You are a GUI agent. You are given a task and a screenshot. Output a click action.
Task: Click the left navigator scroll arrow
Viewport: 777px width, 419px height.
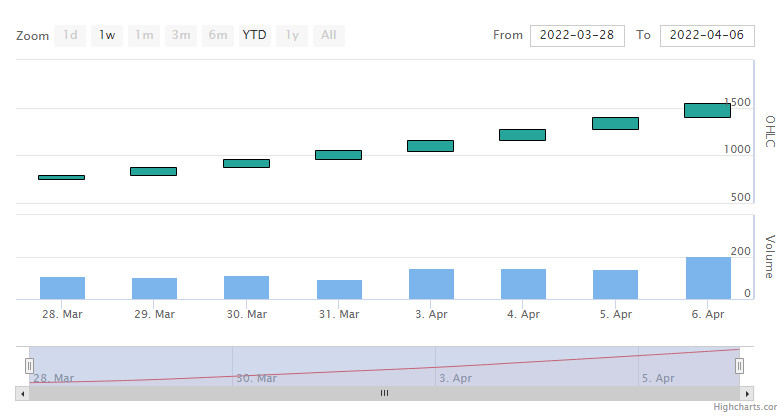coord(22,394)
